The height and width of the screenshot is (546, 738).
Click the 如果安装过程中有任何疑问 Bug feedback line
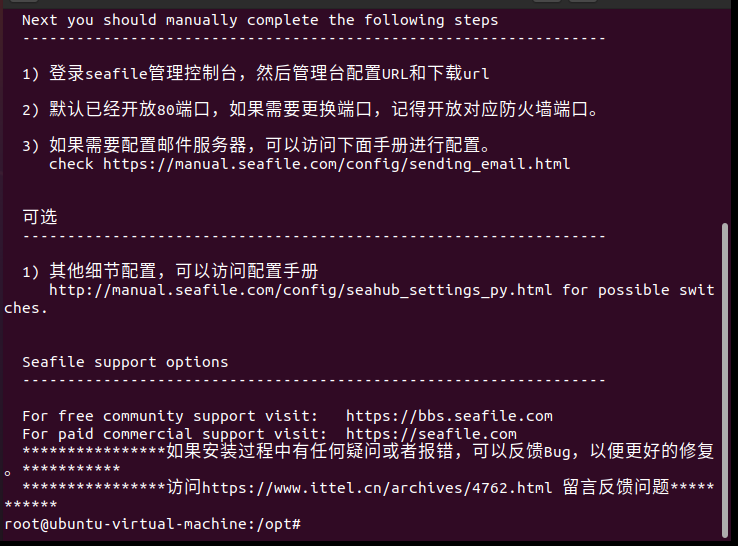point(369,451)
